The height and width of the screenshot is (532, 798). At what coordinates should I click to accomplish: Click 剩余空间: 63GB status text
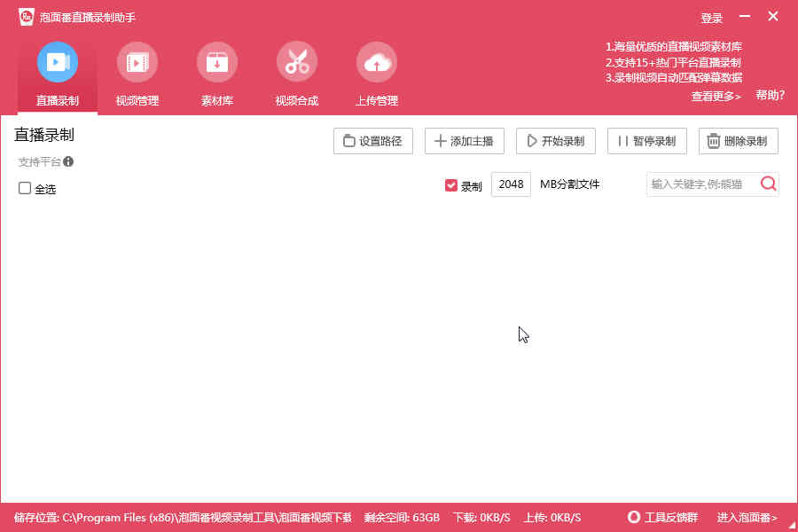pos(402,518)
